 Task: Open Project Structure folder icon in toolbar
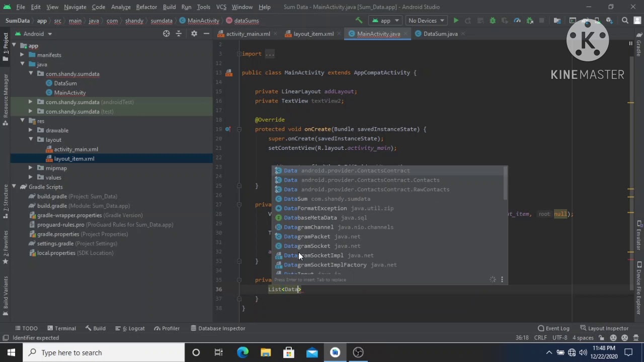557,21
